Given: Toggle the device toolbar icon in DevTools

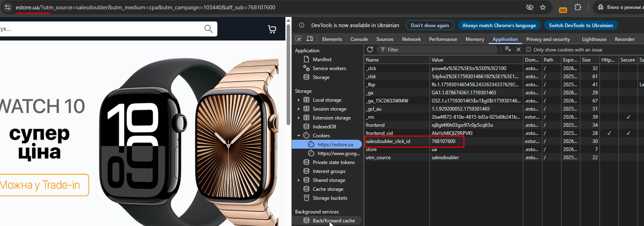Looking at the screenshot, I should pyautogui.click(x=310, y=39).
